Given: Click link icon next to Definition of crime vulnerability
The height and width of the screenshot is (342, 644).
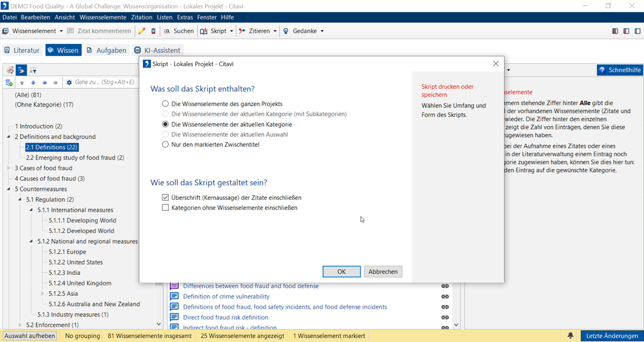Looking at the screenshot, I should (x=445, y=297).
